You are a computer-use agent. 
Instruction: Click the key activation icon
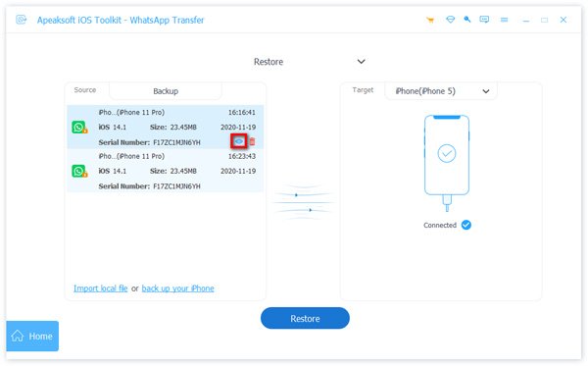[466, 20]
